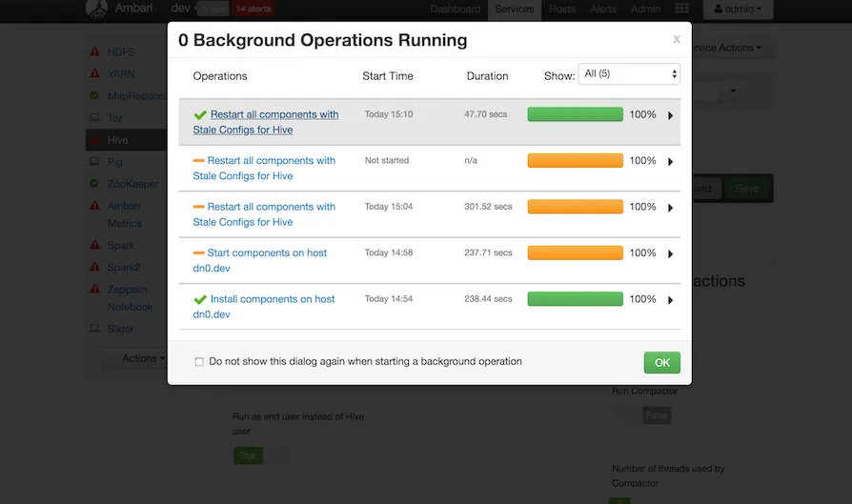The image size is (852, 504).
Task: Expand the Today 15:10 restart operation arrow
Action: click(x=671, y=115)
